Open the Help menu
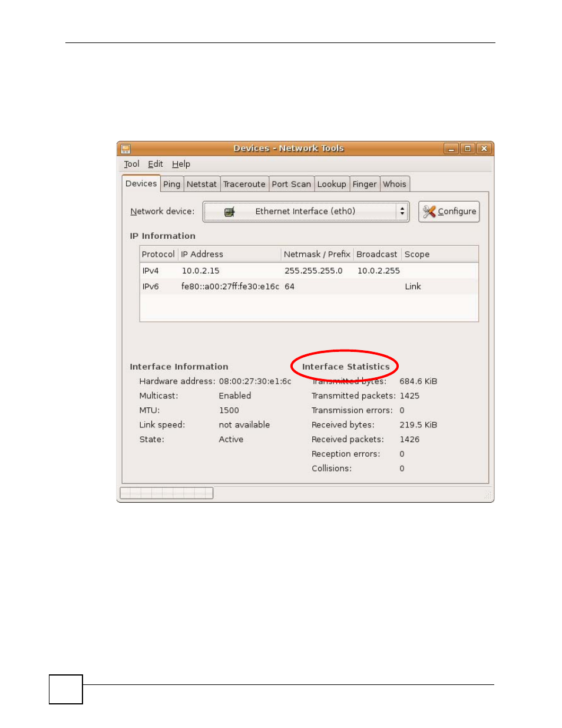 point(181,164)
